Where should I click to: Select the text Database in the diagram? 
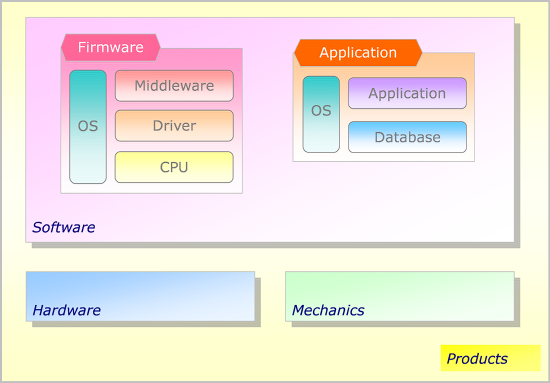coord(407,137)
